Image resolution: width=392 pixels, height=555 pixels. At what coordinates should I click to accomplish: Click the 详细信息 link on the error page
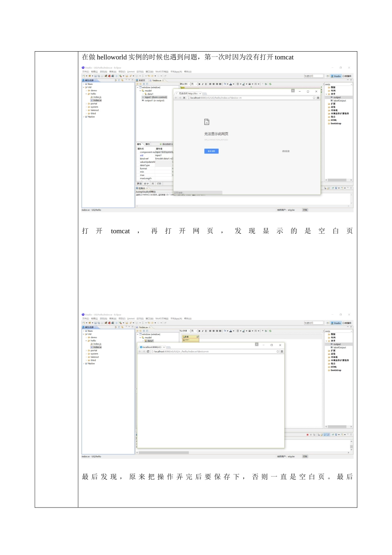286,151
